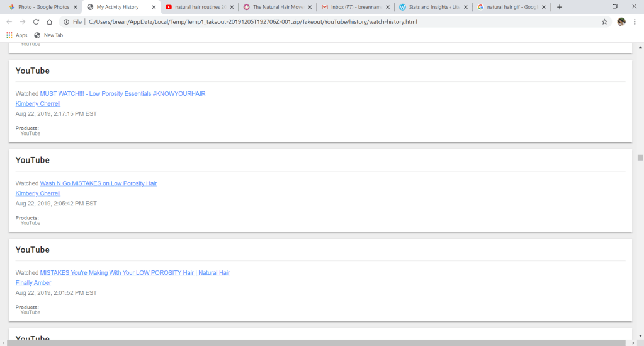Open MISTAKES You're Making With LOW POROSITY link
Viewport: 644px width, 346px height.
point(135,273)
